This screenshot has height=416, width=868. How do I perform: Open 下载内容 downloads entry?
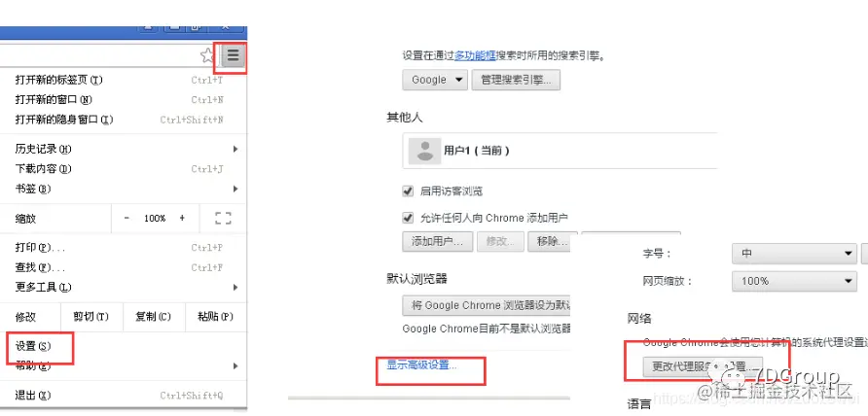(x=124, y=169)
